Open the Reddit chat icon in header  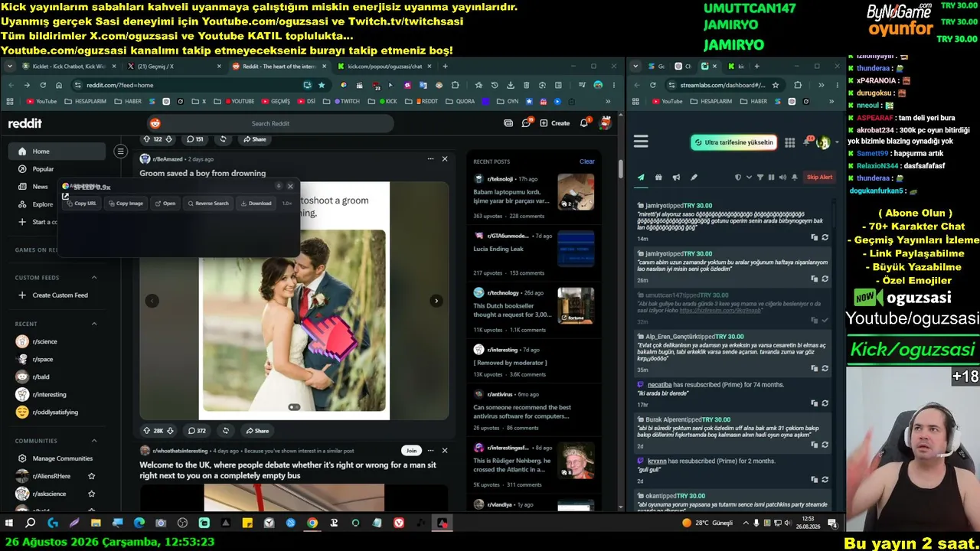coord(527,122)
